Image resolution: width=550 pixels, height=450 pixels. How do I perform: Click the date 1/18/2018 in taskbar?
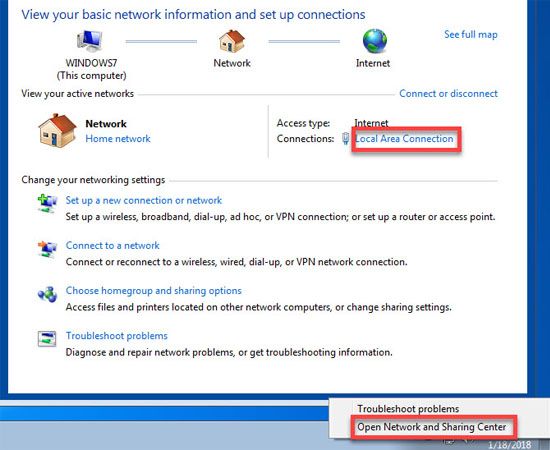pyautogui.click(x=509, y=445)
